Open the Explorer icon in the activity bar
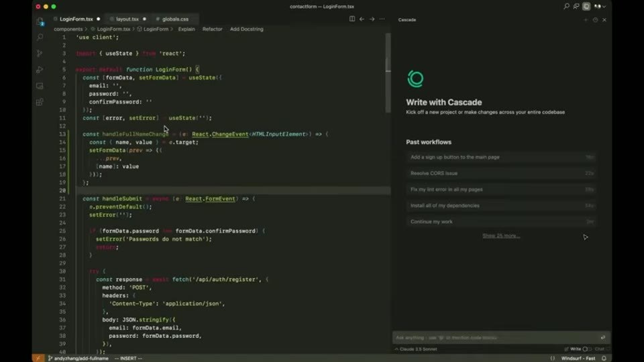Screen dimensions: 644x362 (40, 21)
